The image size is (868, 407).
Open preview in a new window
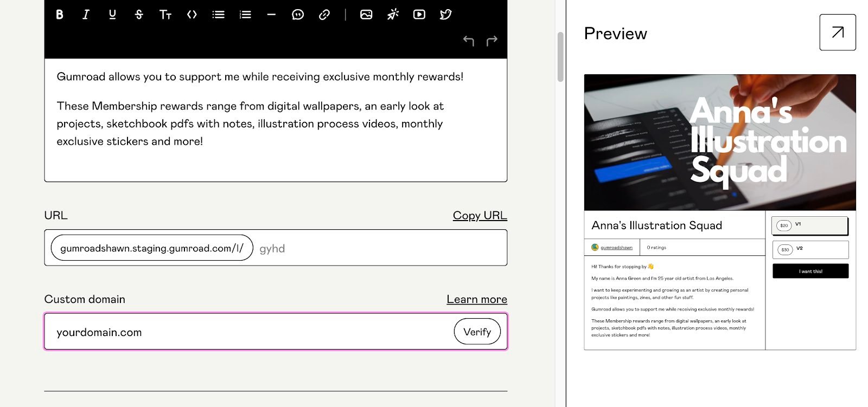[838, 33]
